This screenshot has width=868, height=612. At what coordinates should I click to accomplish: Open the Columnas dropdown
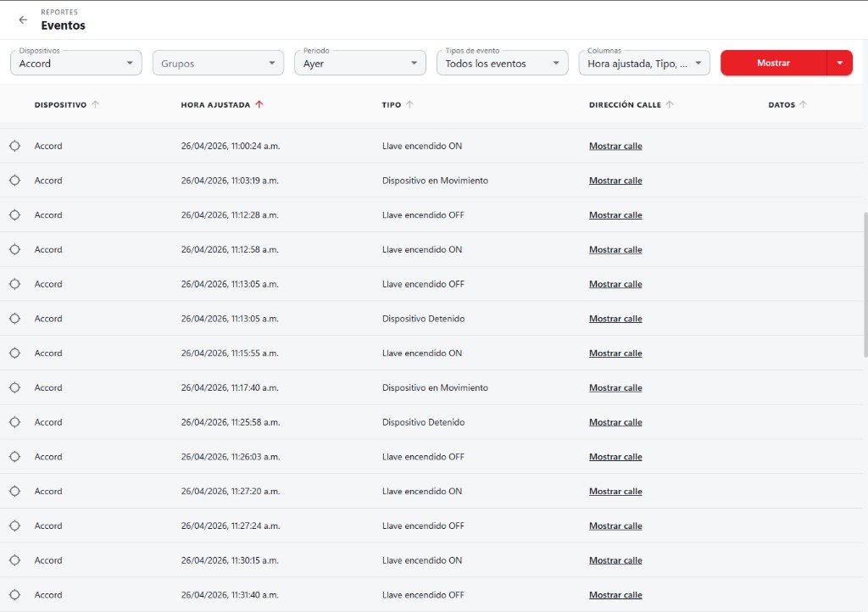click(x=644, y=63)
